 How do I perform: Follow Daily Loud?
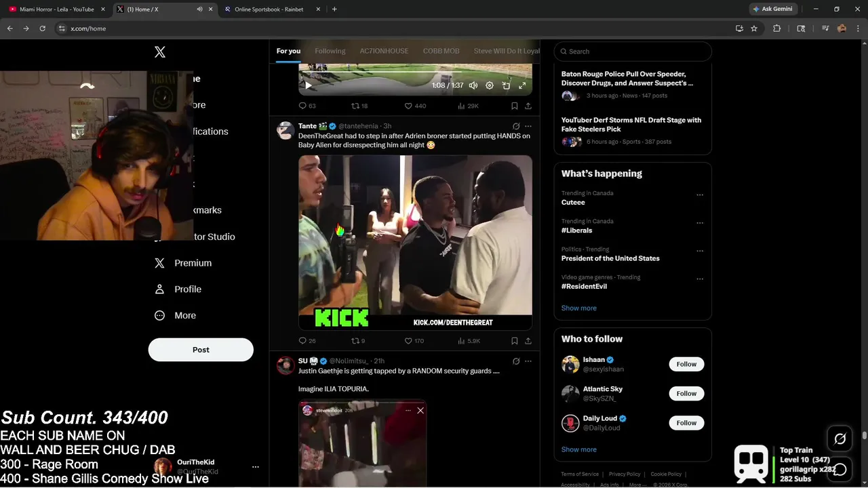click(x=686, y=423)
